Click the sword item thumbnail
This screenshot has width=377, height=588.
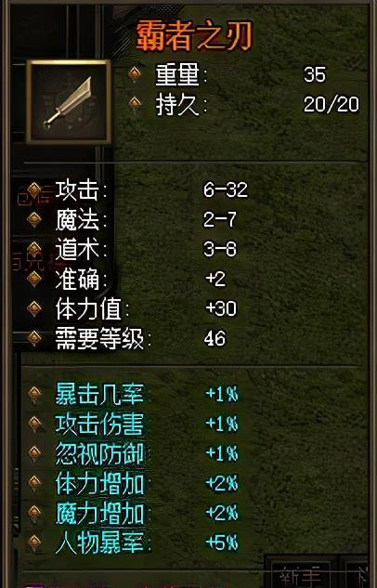[x=69, y=101]
